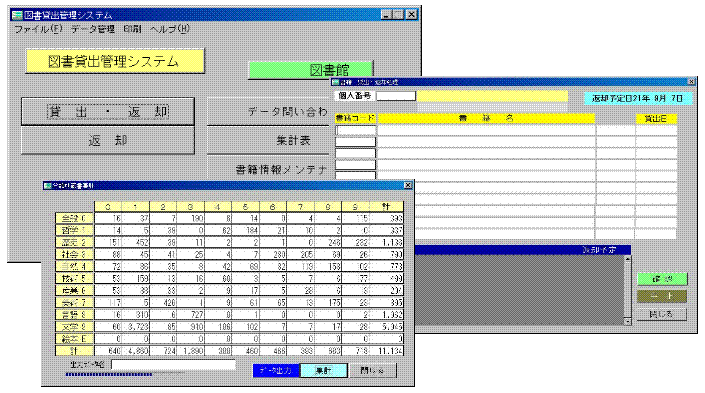The image size is (705, 393).
Task: Click the 集計表 button
Action: (x=269, y=141)
